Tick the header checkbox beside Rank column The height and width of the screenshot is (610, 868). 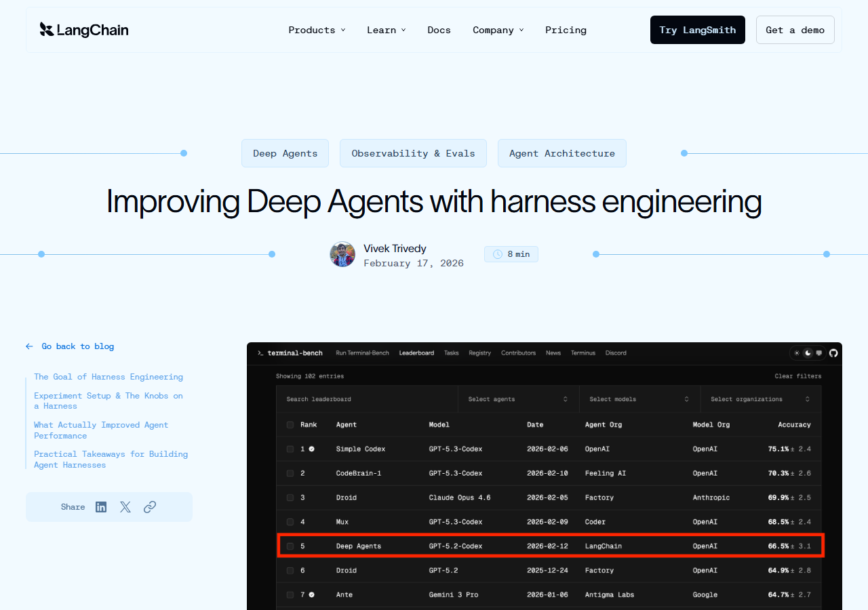tap(290, 425)
